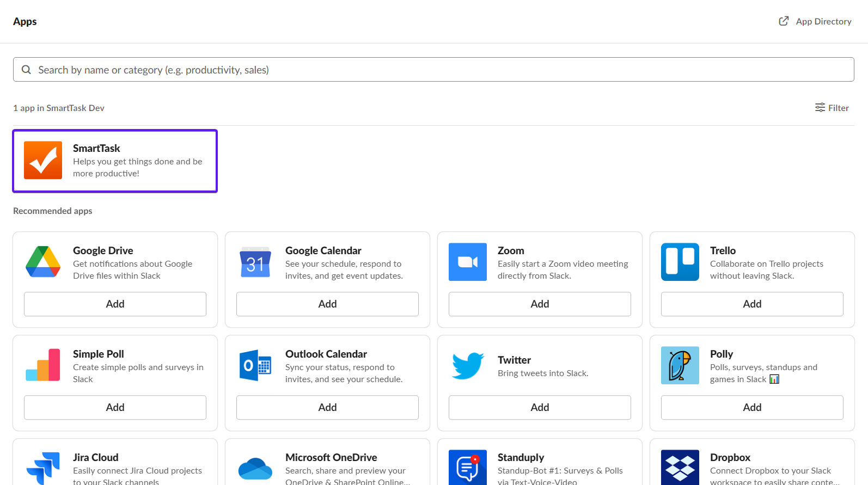The image size is (868, 485).
Task: Open the Filter options
Action: point(832,108)
